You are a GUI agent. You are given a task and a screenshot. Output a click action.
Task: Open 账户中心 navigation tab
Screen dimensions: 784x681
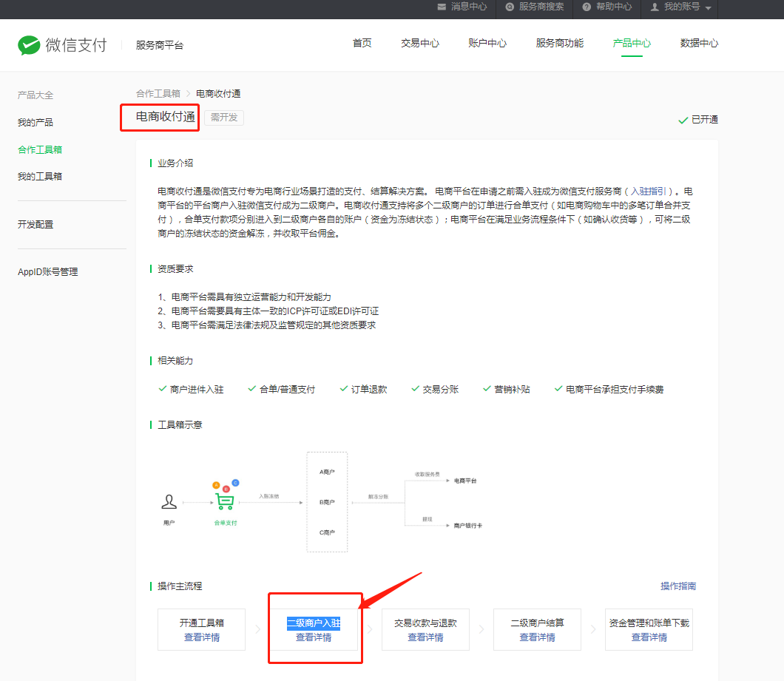(x=487, y=43)
